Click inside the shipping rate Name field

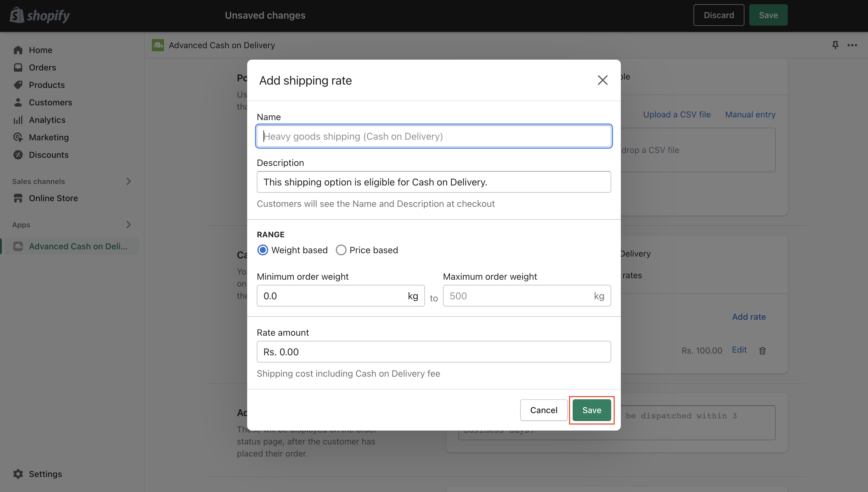(433, 136)
